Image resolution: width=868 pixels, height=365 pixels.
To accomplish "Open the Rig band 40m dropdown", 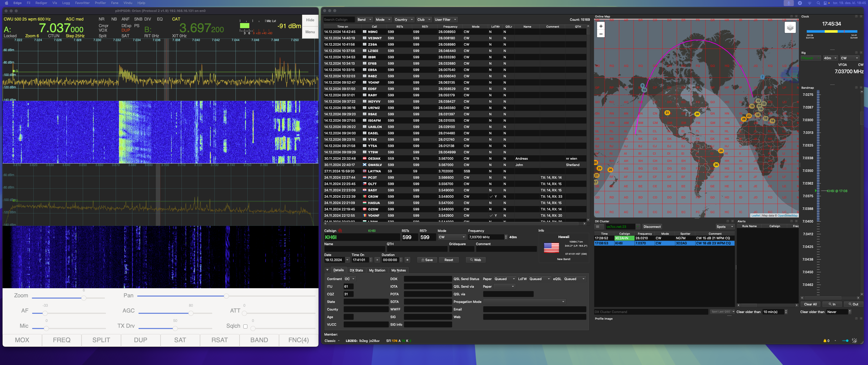I will [x=830, y=58].
